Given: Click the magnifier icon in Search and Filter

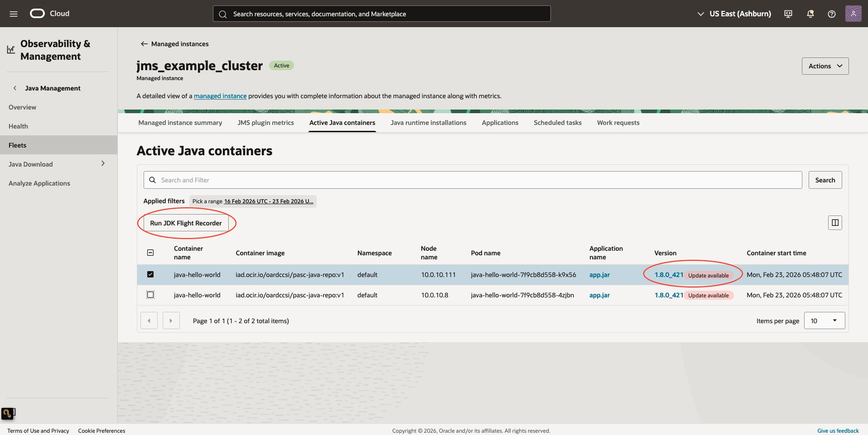Looking at the screenshot, I should click(x=153, y=180).
